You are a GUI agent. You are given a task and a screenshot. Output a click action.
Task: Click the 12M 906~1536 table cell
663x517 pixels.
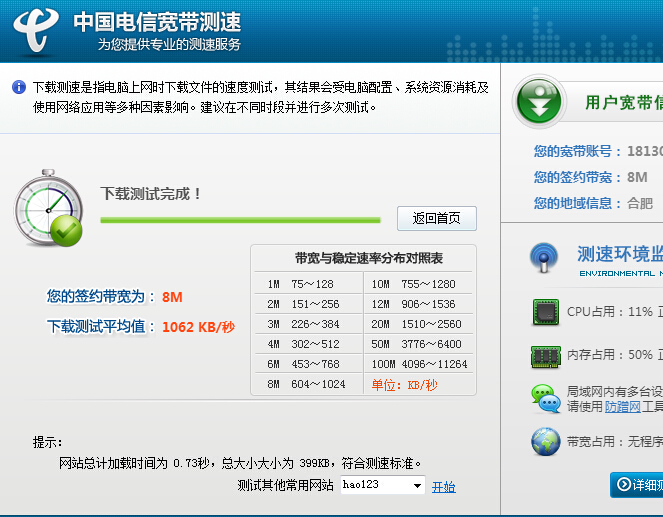click(418, 304)
